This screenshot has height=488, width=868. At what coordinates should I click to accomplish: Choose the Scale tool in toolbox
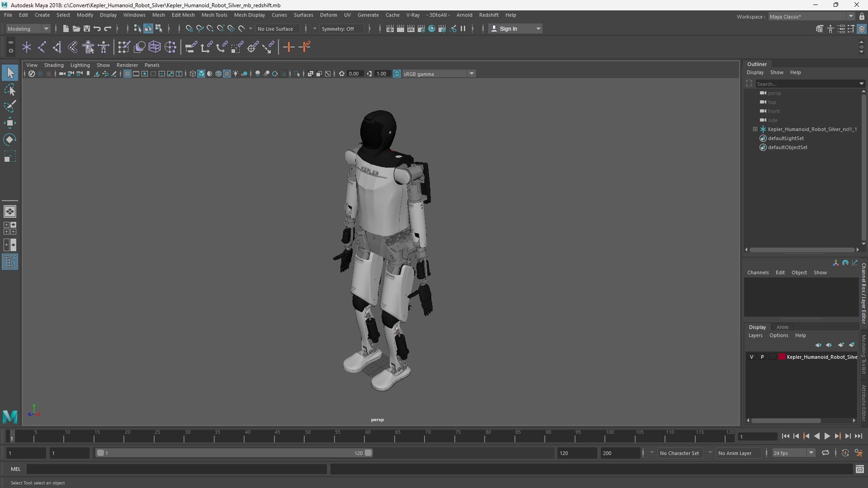(x=10, y=156)
